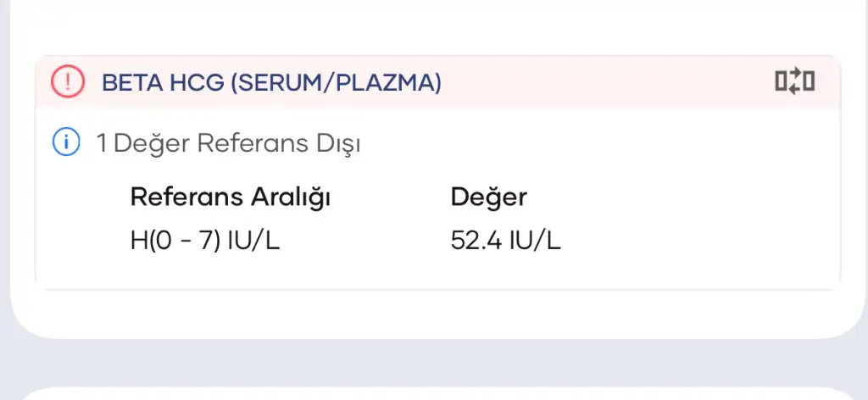868x400 pixels.
Task: Tap the next result card at the bottom
Action: tap(434, 393)
